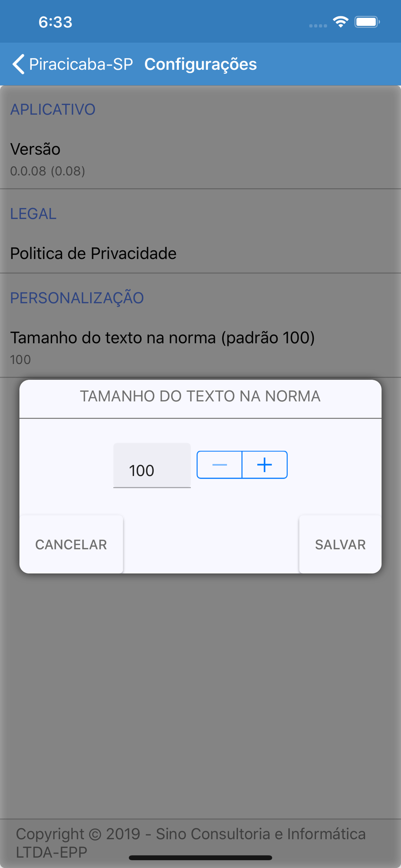
Task: Tap the dialog title TAMANHO DO TEXTO NA NORMA
Action: 200,396
